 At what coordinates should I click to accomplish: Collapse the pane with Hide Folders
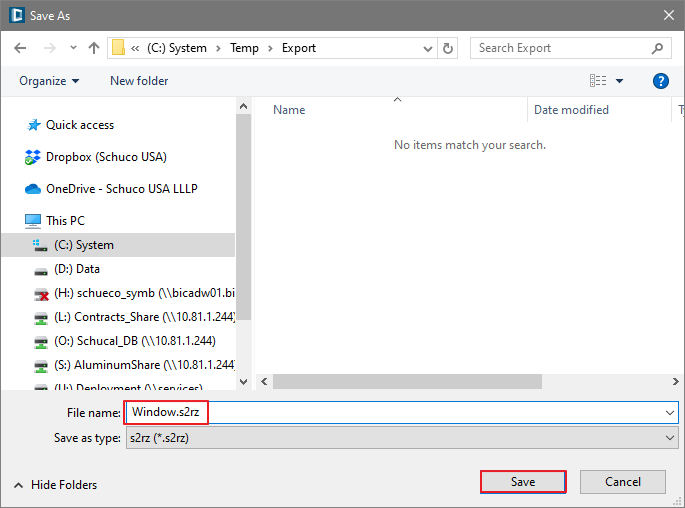coord(56,485)
